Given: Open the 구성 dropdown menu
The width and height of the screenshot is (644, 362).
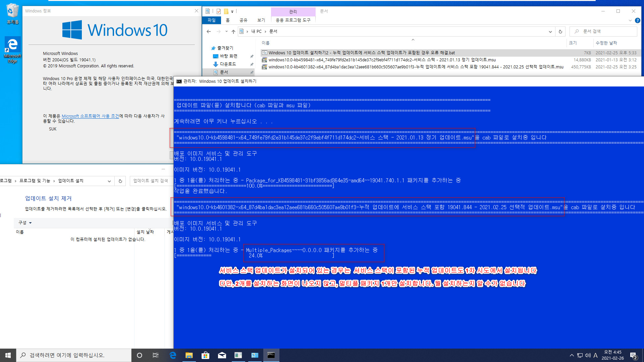Looking at the screenshot, I should pos(25,223).
